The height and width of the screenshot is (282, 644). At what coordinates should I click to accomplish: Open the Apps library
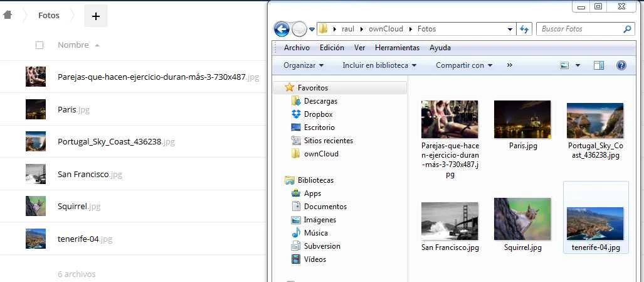click(312, 193)
